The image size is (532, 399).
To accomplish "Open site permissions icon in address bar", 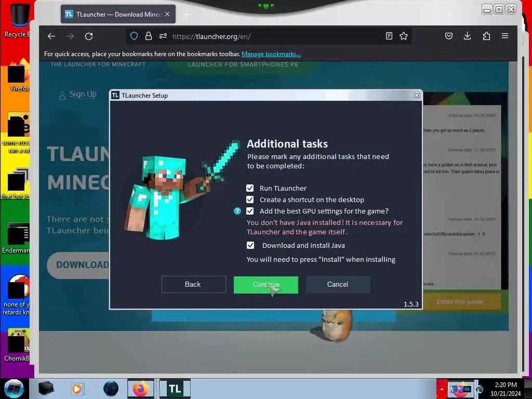I will pyautogui.click(x=163, y=36).
